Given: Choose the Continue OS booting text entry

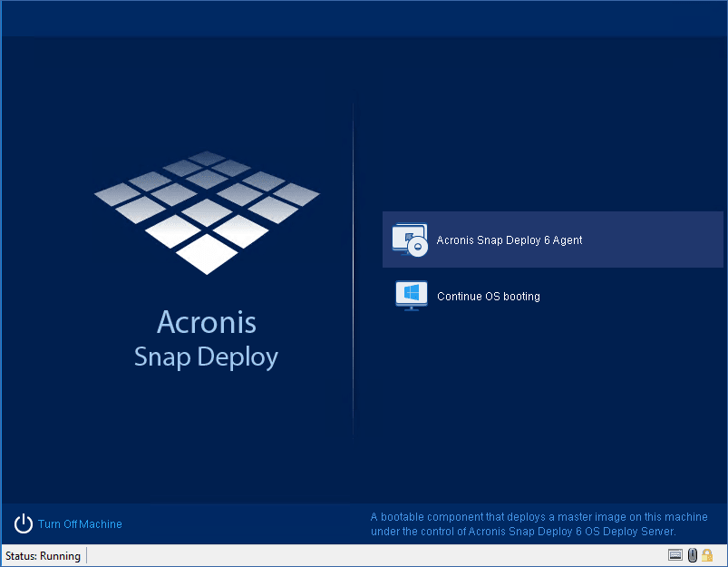Looking at the screenshot, I should coord(488,297).
